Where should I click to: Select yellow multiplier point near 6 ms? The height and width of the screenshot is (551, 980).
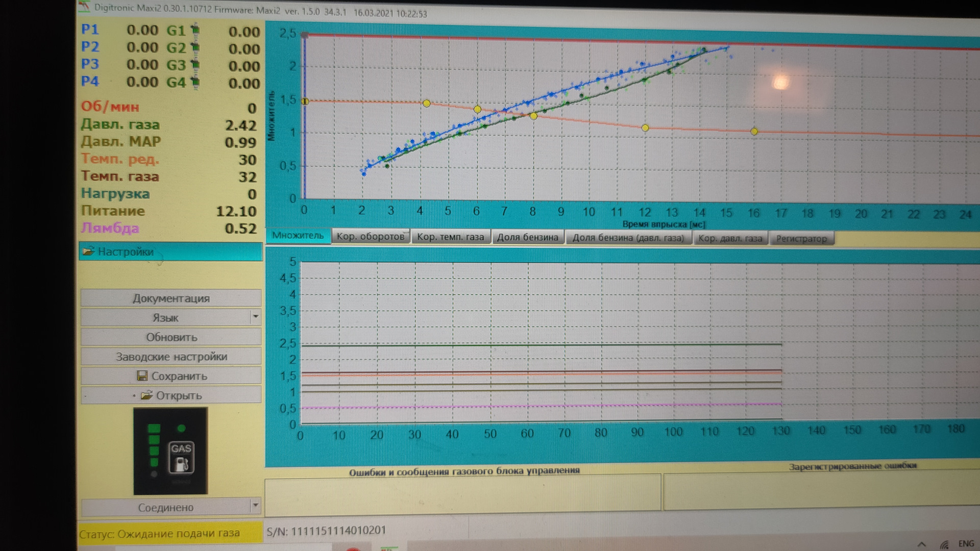pos(477,109)
